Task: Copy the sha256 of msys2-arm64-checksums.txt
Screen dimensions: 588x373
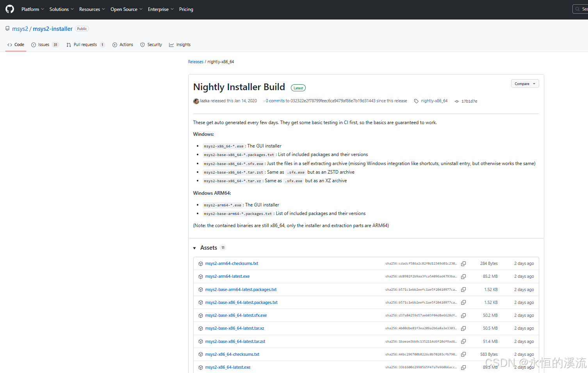Action: tap(463, 264)
